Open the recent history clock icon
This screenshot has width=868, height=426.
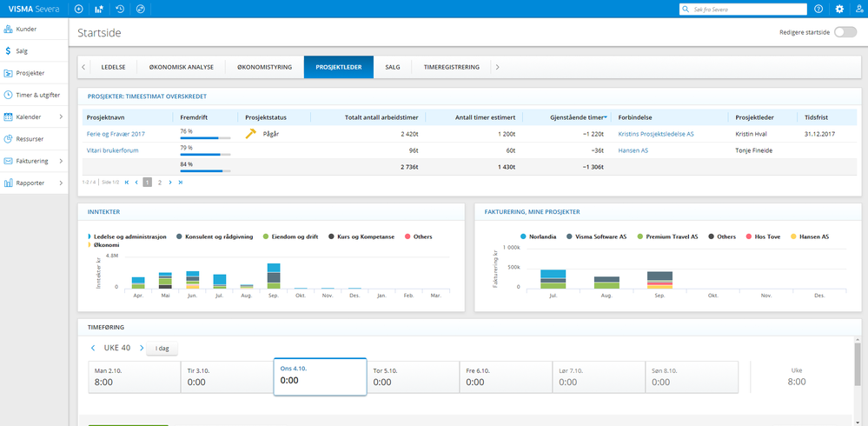120,9
